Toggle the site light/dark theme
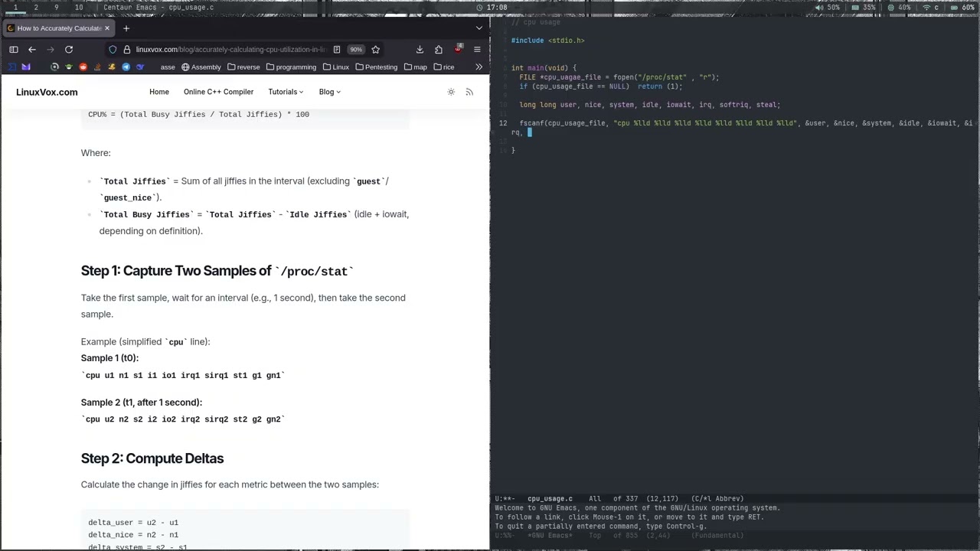The height and width of the screenshot is (551, 980). tap(451, 92)
